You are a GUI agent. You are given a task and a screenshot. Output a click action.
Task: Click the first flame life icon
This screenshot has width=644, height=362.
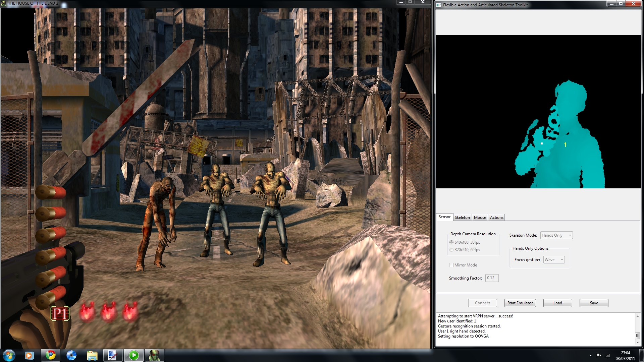click(87, 312)
